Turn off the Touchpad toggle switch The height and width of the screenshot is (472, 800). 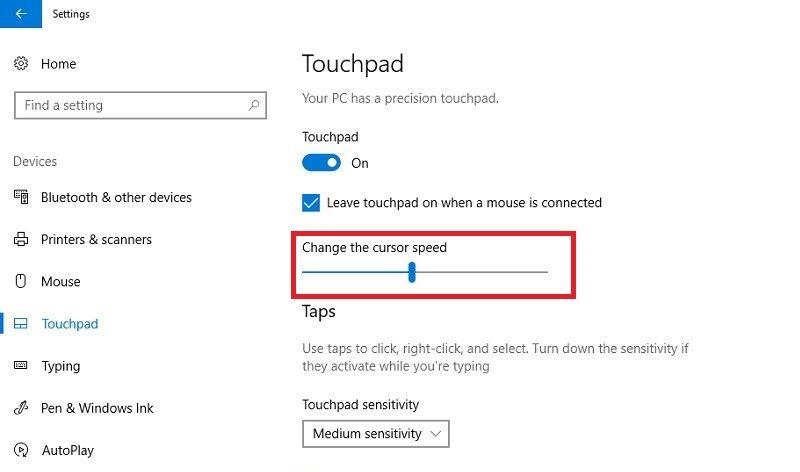[321, 163]
